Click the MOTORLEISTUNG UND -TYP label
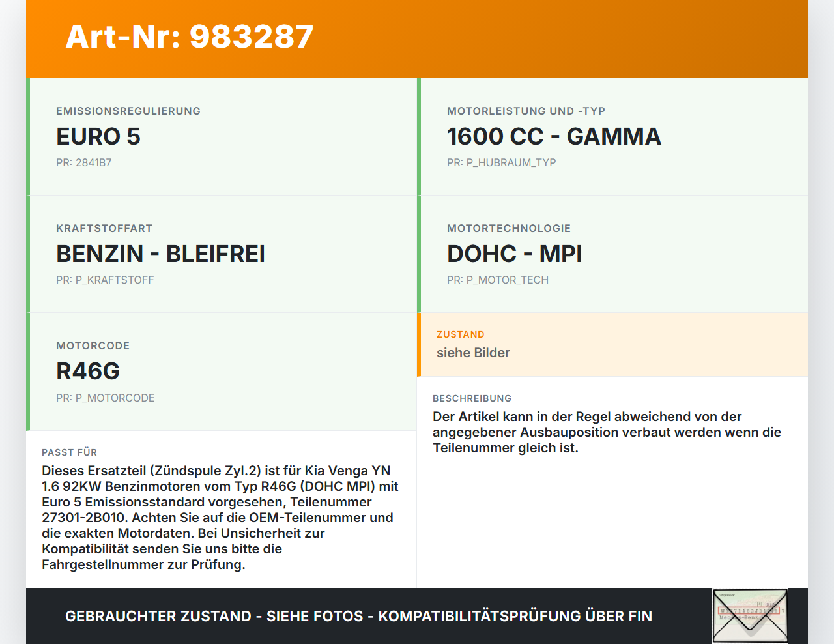The image size is (834, 644). (526, 111)
